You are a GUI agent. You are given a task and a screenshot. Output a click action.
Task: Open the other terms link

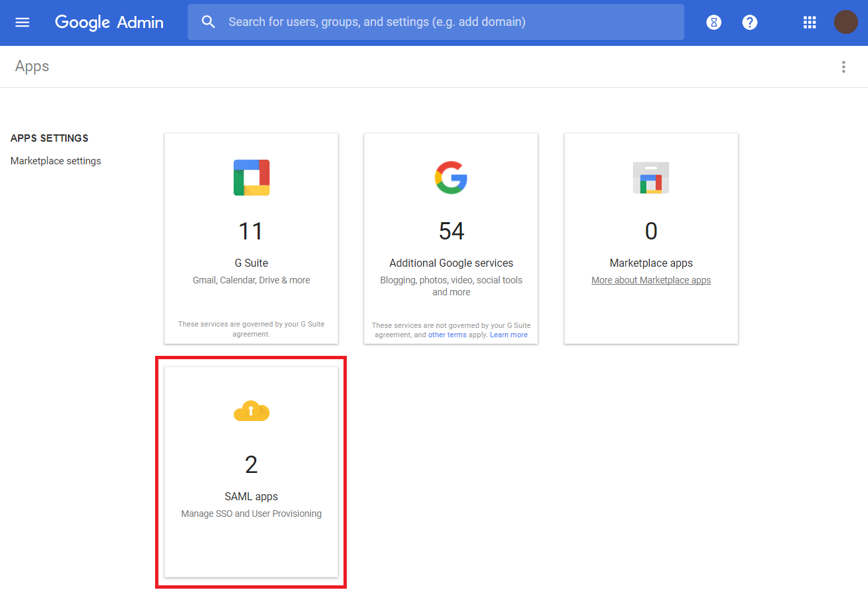point(447,335)
